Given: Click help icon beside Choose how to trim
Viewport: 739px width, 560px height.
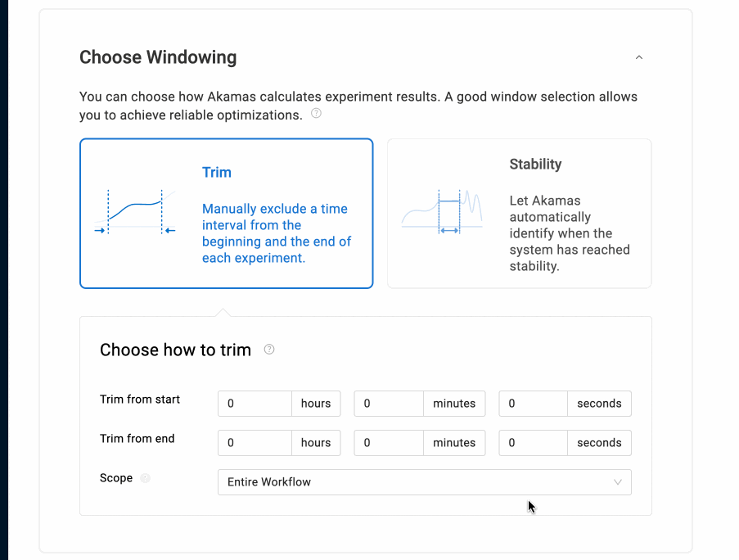Looking at the screenshot, I should pos(269,350).
